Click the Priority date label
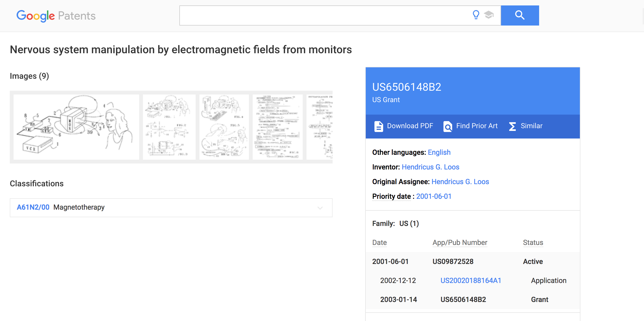This screenshot has width=644, height=321. pos(391,196)
